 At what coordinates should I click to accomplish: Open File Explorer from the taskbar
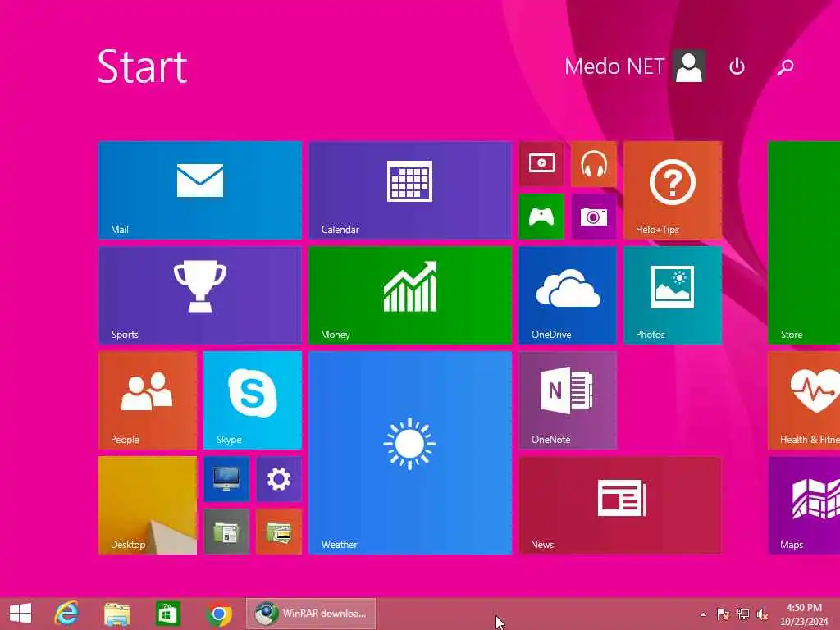116,614
